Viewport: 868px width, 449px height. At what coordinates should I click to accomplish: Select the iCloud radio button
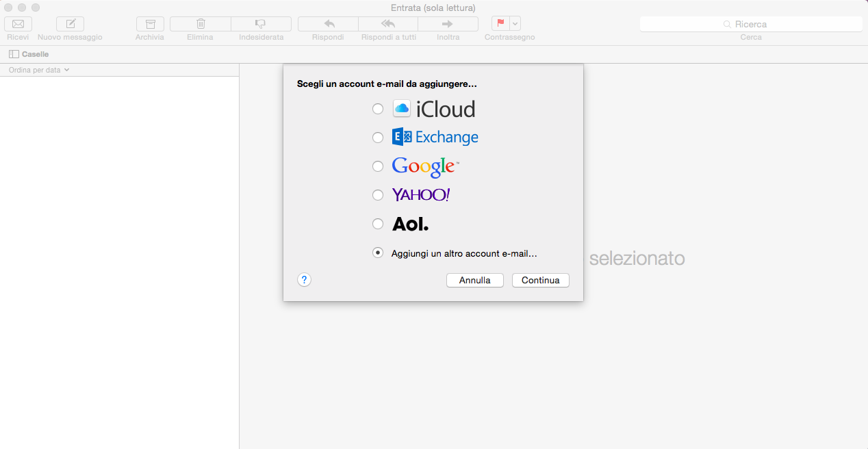coord(378,109)
